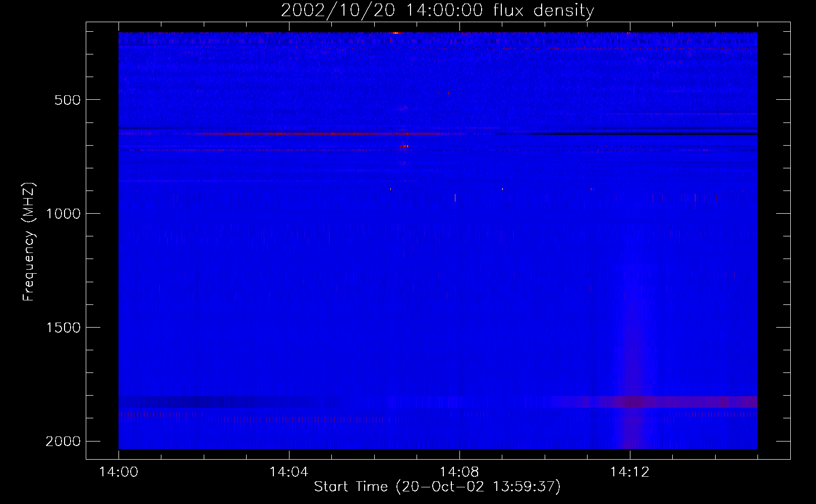Click the 1000 frequency tick label
The image size is (816, 504).
click(63, 214)
